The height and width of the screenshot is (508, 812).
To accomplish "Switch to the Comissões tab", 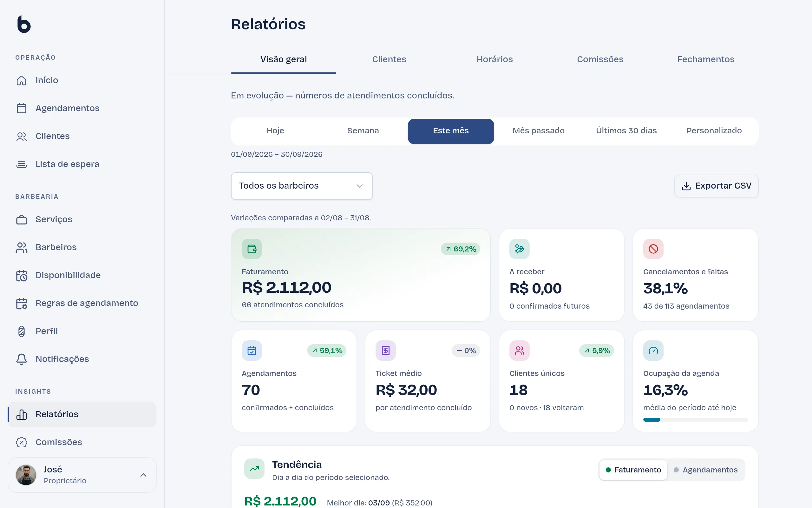I will (x=600, y=59).
